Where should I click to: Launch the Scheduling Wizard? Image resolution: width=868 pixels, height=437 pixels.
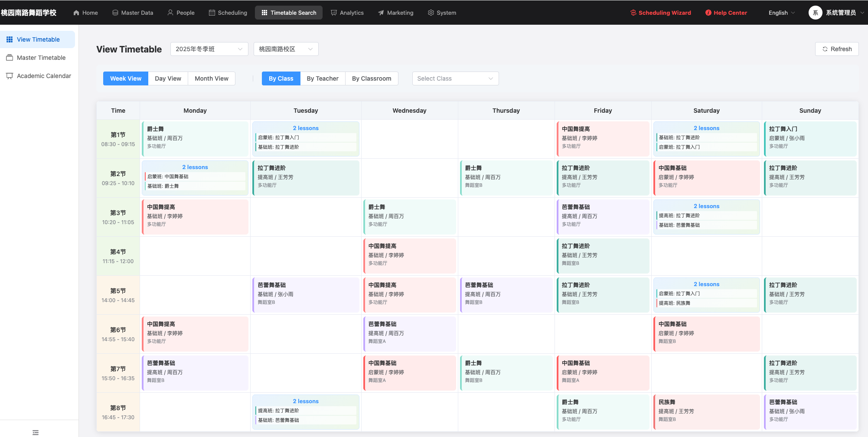point(660,13)
